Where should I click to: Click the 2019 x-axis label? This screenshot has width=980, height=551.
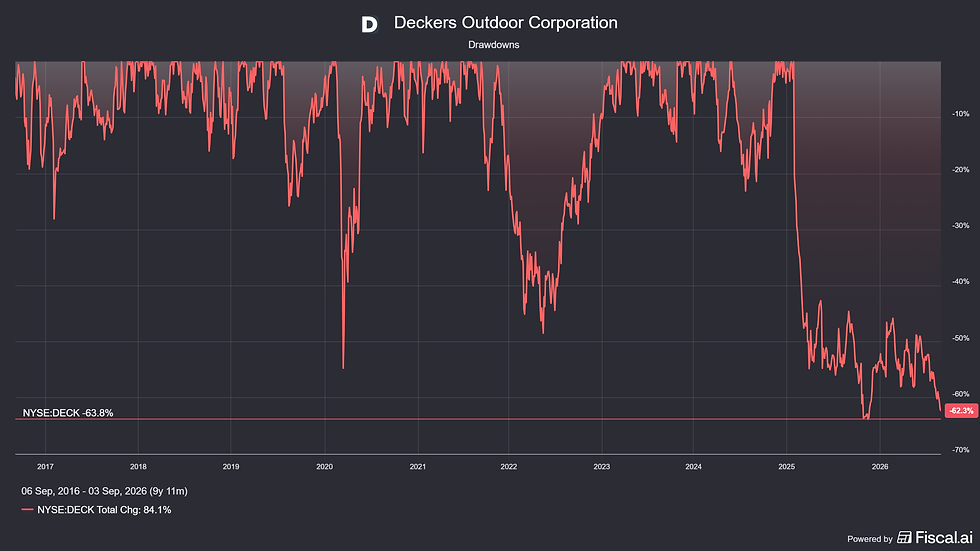231,467
